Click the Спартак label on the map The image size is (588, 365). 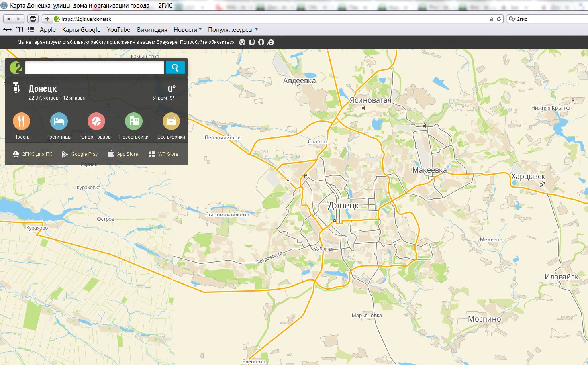click(318, 141)
